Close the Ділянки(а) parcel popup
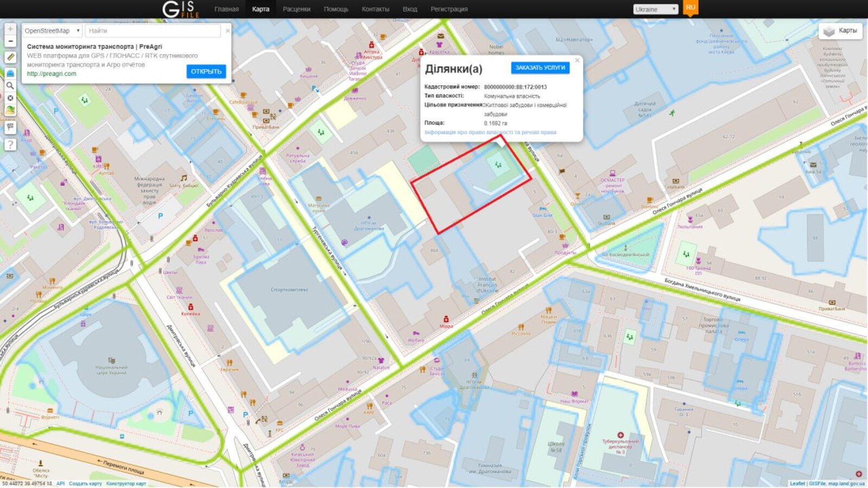868x488 pixels. pos(577,60)
